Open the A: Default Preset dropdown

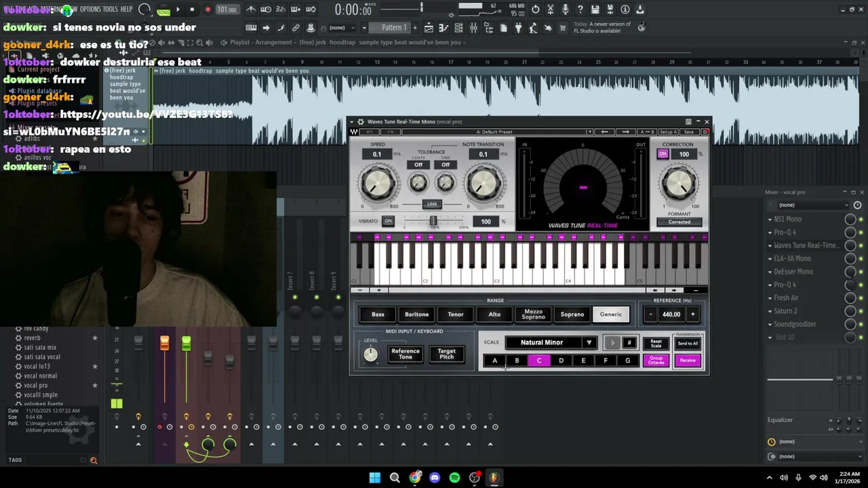tap(498, 131)
